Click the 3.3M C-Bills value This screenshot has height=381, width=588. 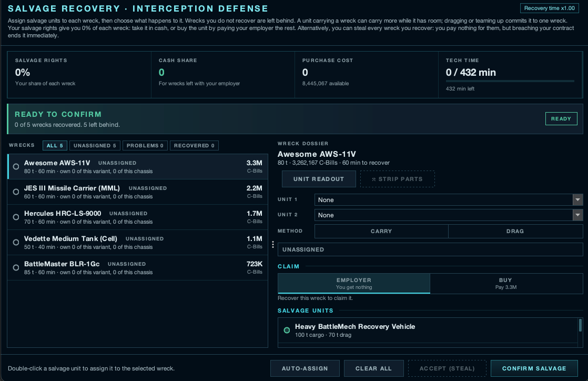254,163
